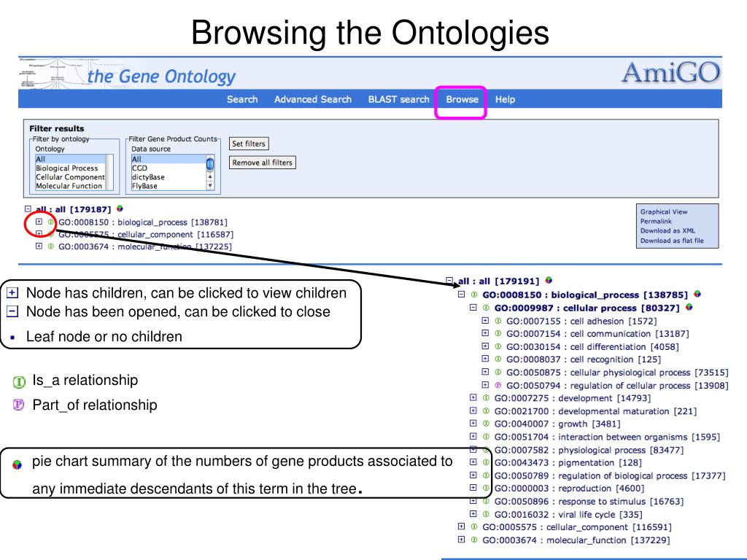
Task: Click 'the Gene Ontology' header logo
Action: coord(161,76)
